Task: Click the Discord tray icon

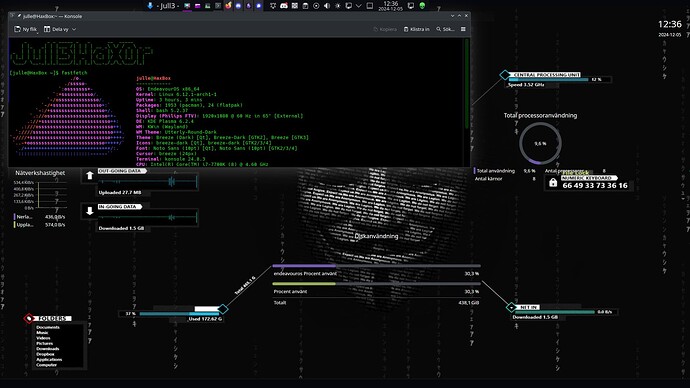Action: coord(284,6)
